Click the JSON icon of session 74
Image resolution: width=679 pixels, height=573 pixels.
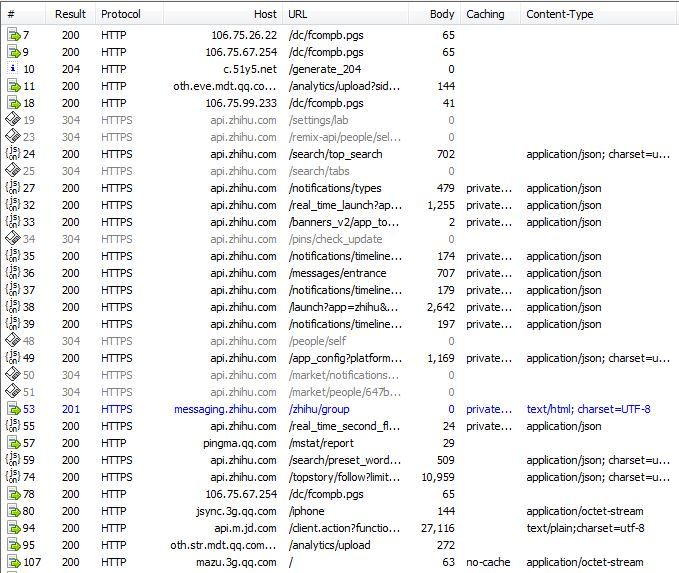pos(13,477)
